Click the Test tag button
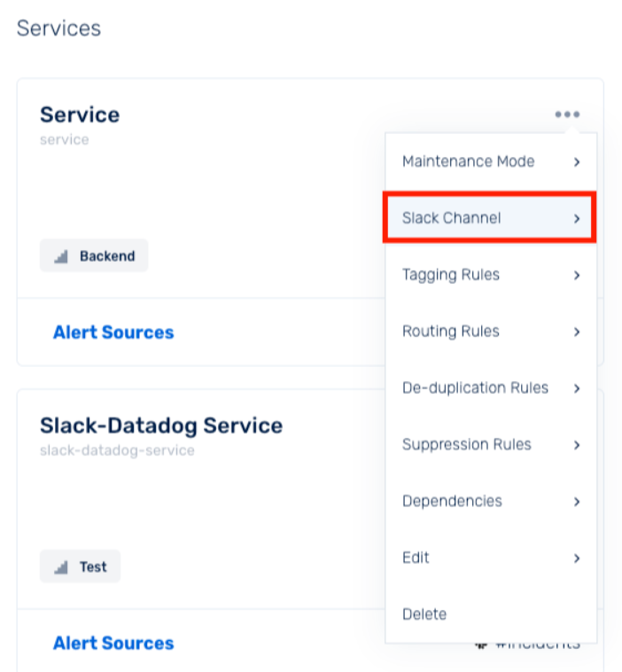 tap(80, 567)
